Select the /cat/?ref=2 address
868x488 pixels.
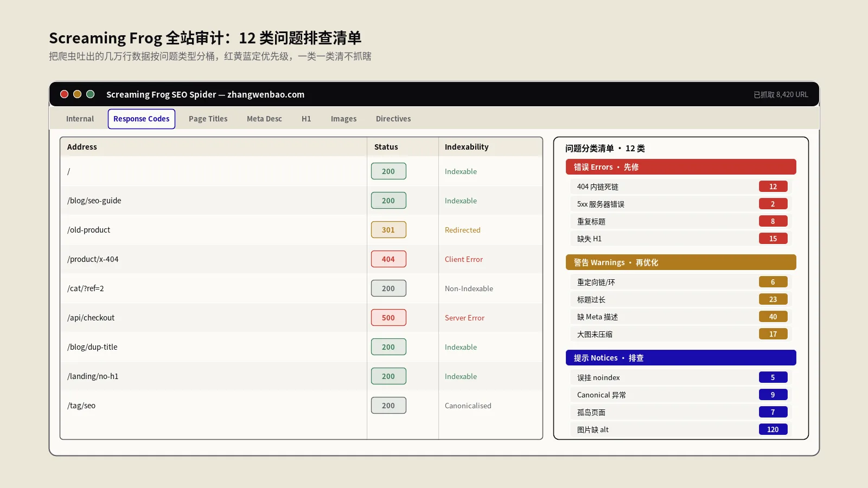[x=86, y=288]
